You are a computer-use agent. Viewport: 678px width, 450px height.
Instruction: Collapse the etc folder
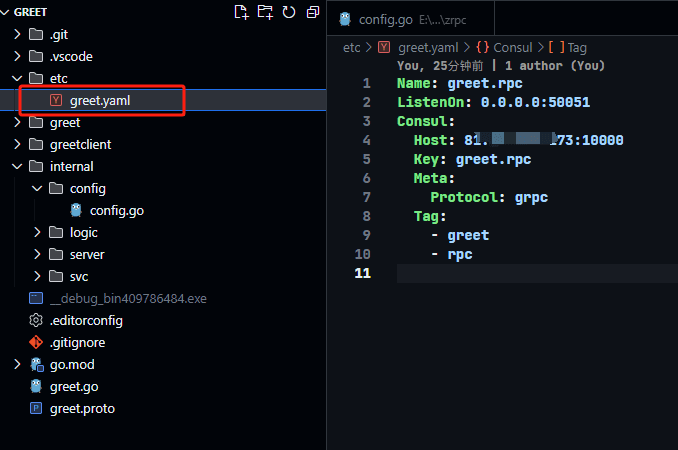[17, 78]
